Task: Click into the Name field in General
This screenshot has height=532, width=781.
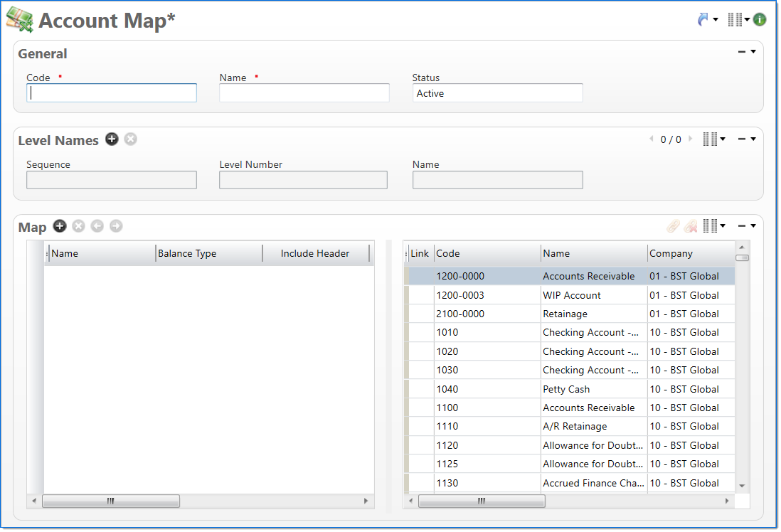Action: [304, 93]
